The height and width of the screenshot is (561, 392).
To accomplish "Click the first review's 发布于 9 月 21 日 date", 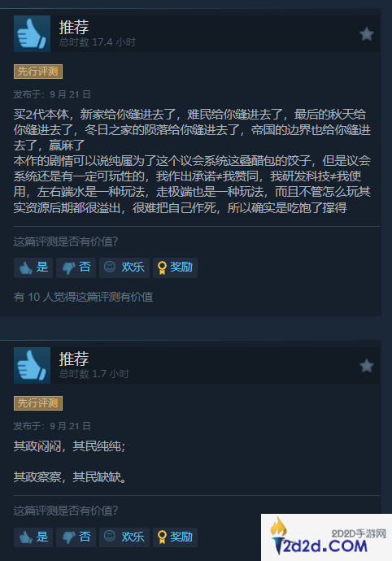I will point(52,94).
